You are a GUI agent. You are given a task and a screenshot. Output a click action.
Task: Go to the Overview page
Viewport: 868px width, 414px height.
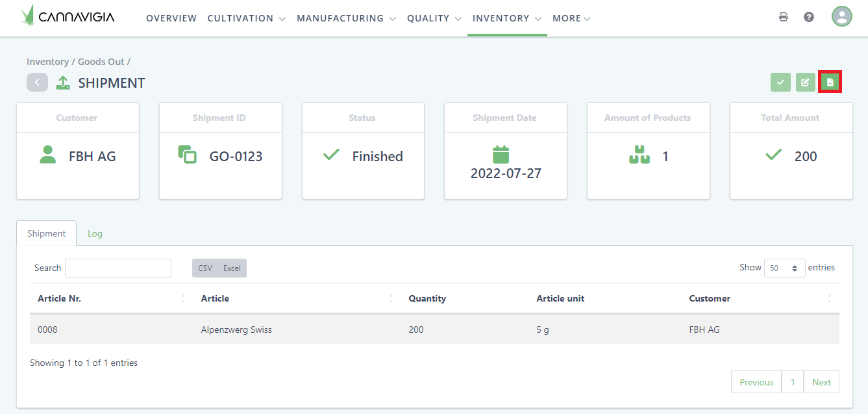[171, 18]
